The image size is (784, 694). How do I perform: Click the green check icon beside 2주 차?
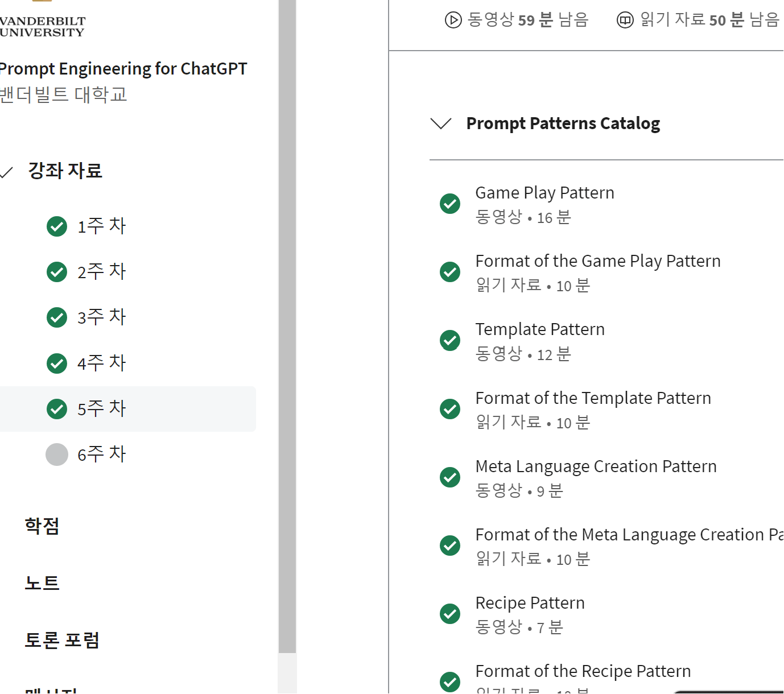coord(57,272)
